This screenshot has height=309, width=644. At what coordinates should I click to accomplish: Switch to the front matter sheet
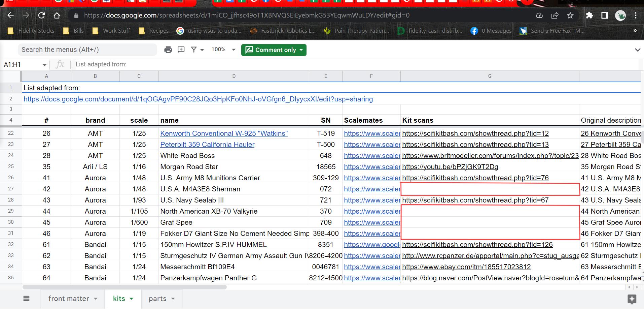pyautogui.click(x=69, y=299)
